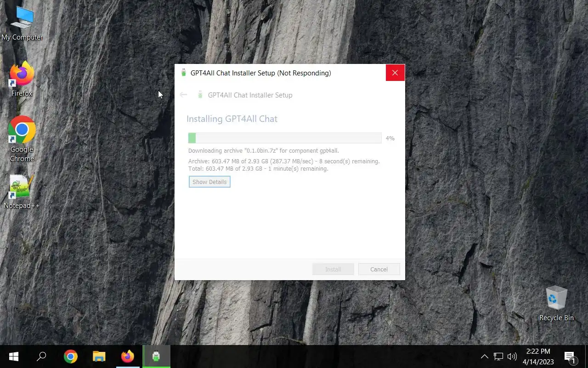The image size is (588, 368).
Task: Click the GPT4All installer taskbar icon
Action: click(x=156, y=356)
